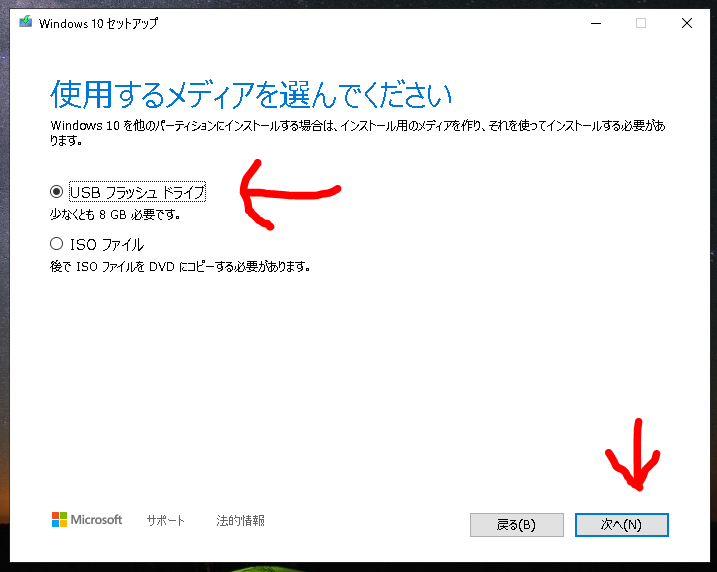Viewport: 717px width, 572px height.
Task: Click the 戻る(B) button
Action: [x=517, y=524]
